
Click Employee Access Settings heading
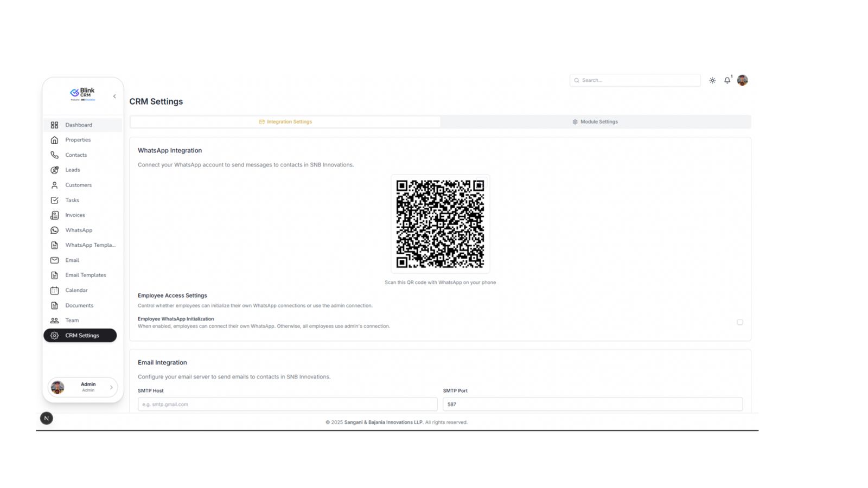point(173,296)
